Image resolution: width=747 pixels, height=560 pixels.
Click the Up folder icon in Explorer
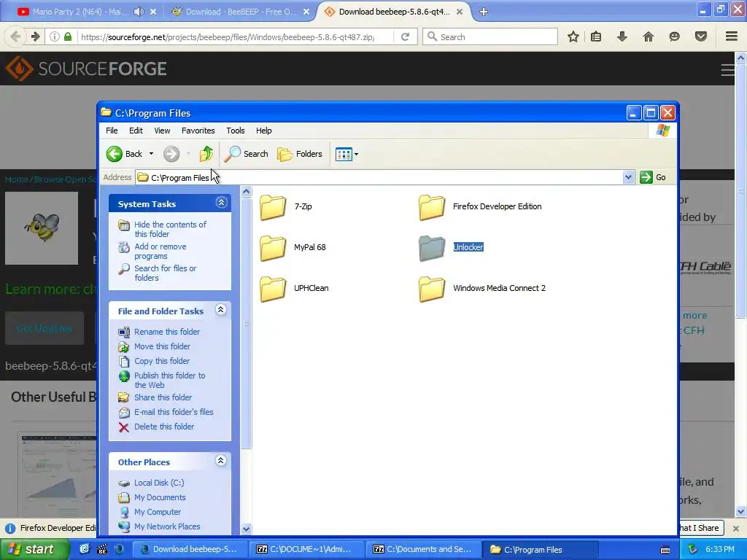pos(206,154)
